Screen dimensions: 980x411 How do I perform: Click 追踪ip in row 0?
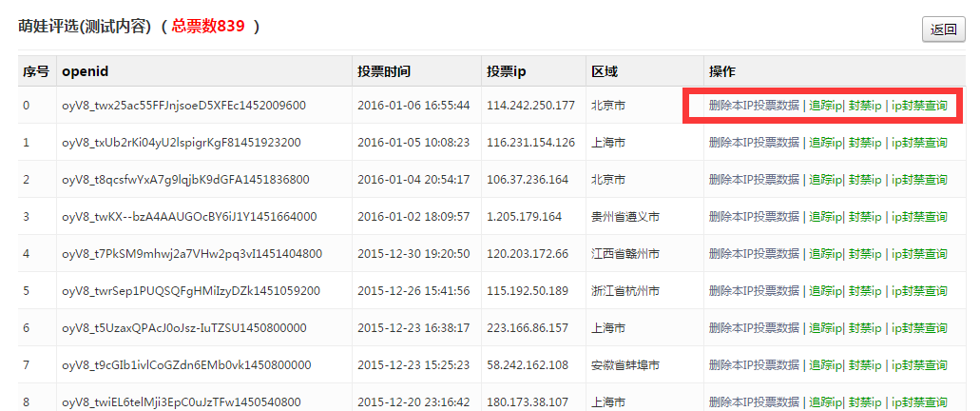[825, 106]
